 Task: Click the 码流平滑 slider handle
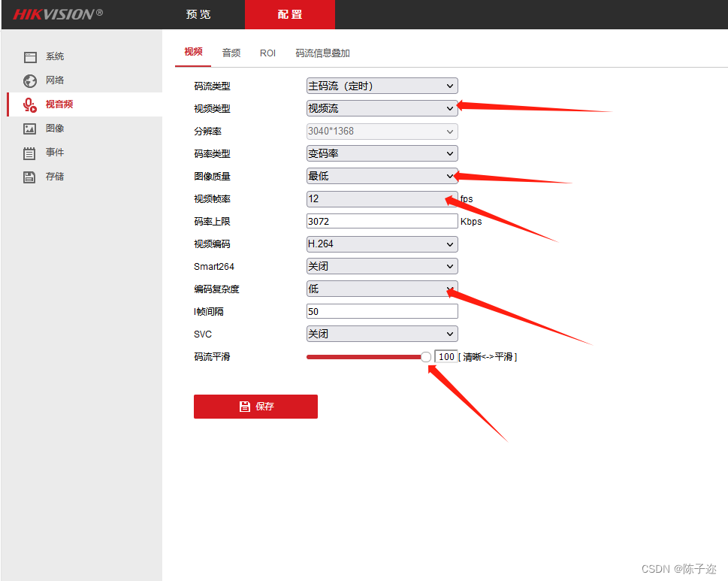pyautogui.click(x=426, y=357)
